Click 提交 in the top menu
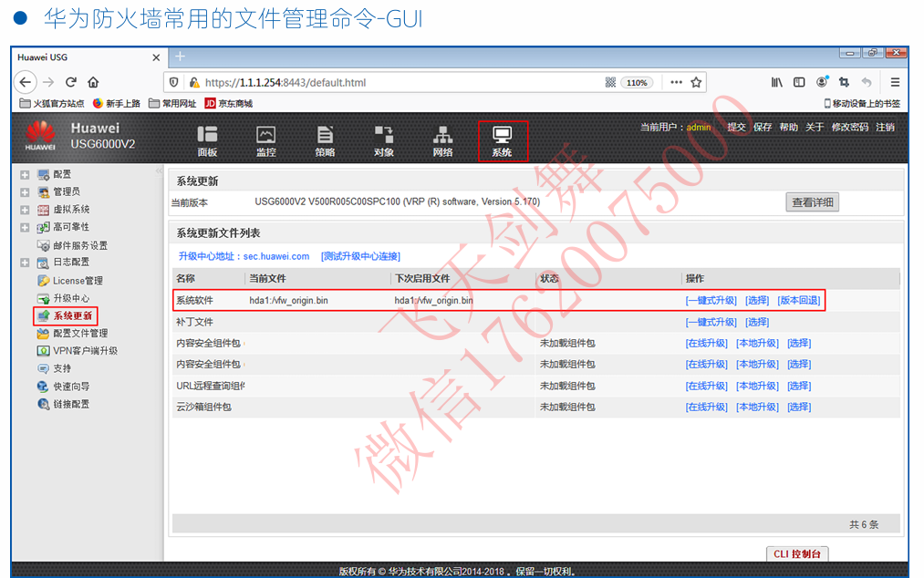924x578 pixels. coord(736,127)
